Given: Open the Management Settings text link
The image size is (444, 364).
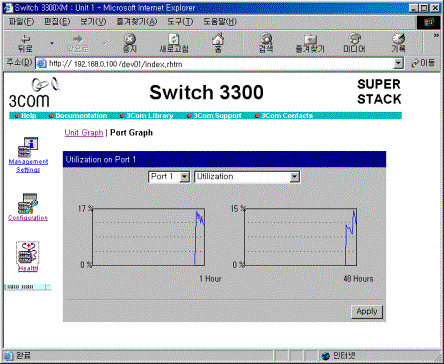Looking at the screenshot, I should click(x=28, y=166).
